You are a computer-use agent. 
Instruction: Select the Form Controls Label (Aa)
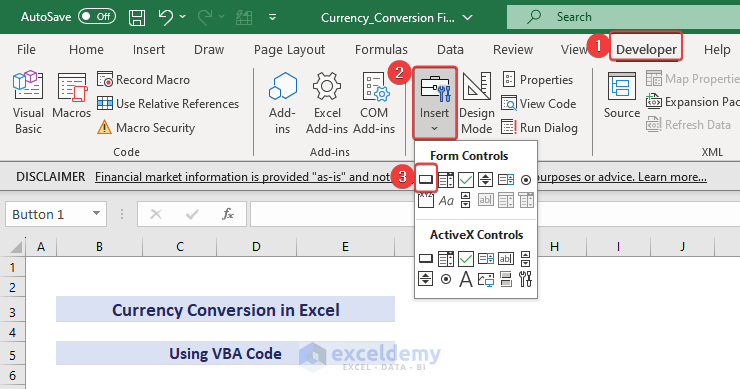click(x=446, y=200)
